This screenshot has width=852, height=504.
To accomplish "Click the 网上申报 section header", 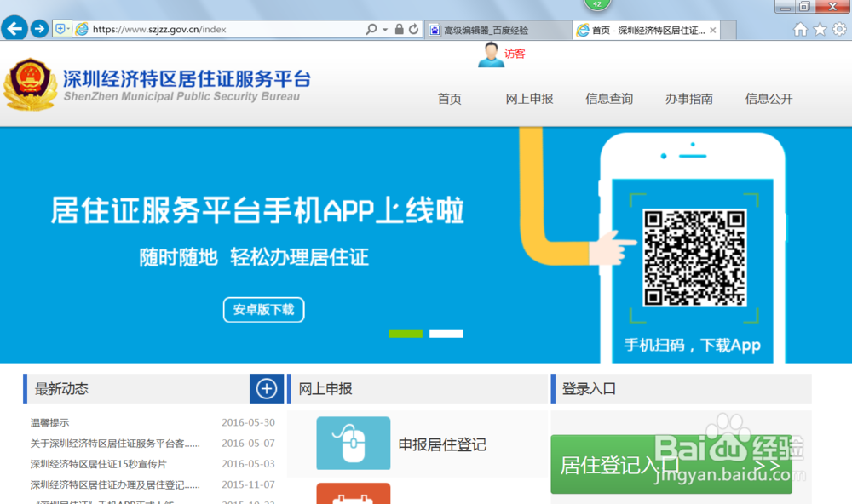I will click(x=325, y=389).
